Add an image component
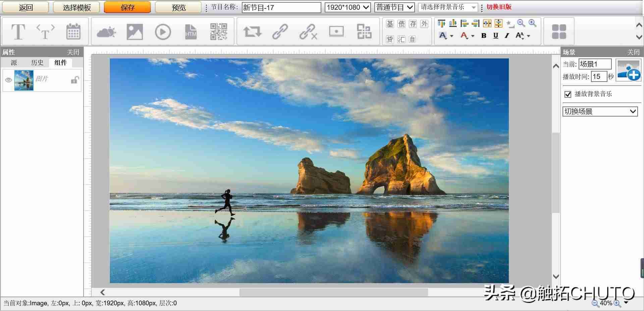 [135, 32]
